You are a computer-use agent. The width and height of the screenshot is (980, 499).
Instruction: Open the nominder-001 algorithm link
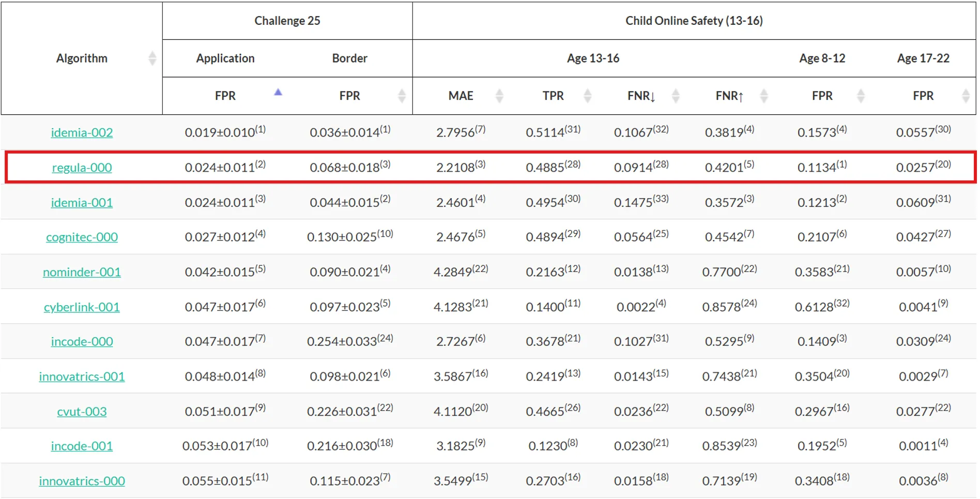81,271
